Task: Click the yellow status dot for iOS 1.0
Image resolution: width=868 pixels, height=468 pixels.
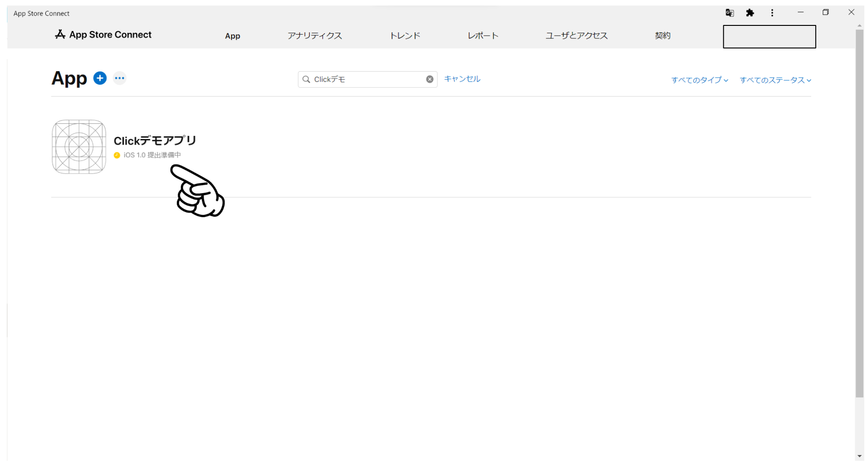Action: pos(117,155)
